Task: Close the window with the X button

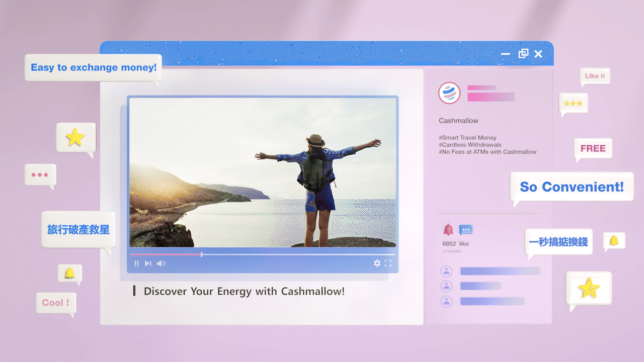Action: click(538, 54)
